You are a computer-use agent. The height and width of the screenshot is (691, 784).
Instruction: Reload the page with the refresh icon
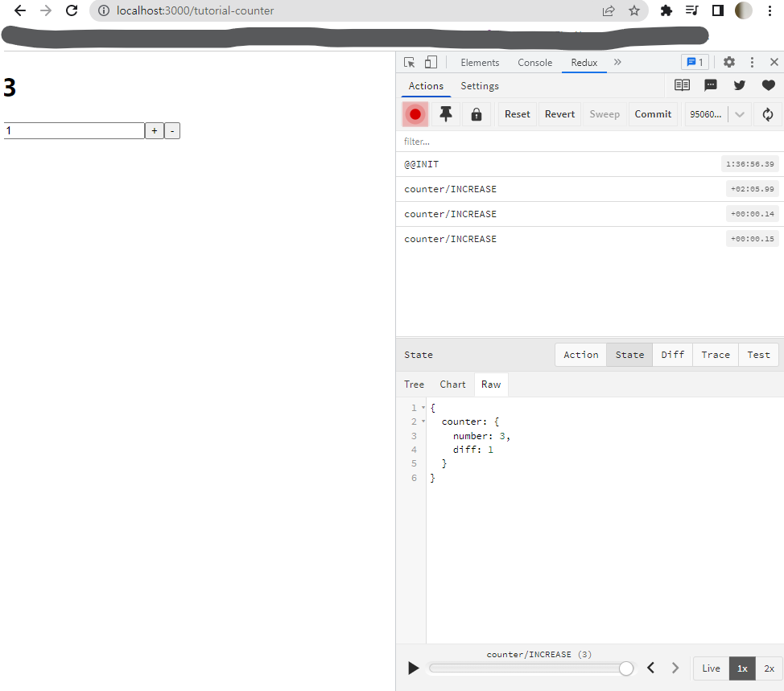pyautogui.click(x=72, y=10)
